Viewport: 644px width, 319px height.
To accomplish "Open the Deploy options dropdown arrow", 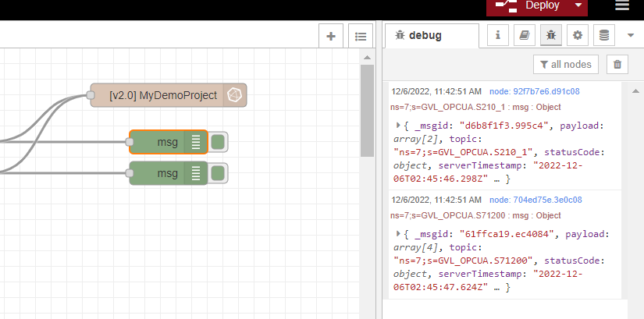I will tap(578, 5).
